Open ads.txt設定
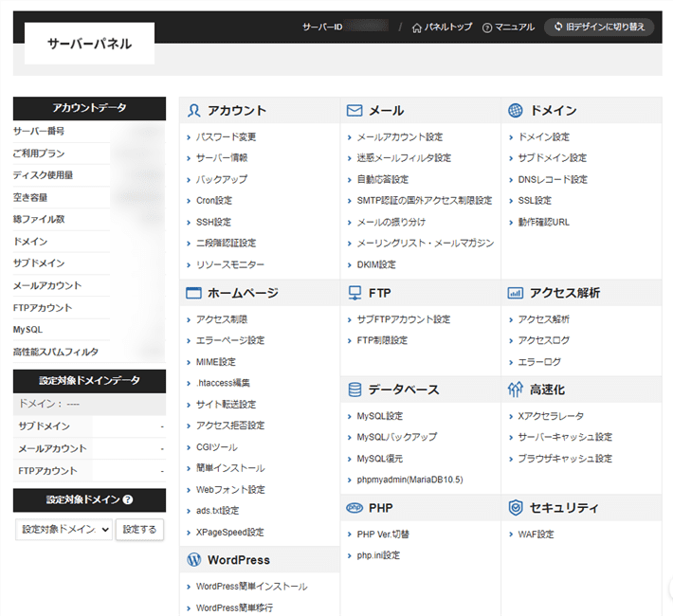This screenshot has width=673, height=616. pos(217,511)
